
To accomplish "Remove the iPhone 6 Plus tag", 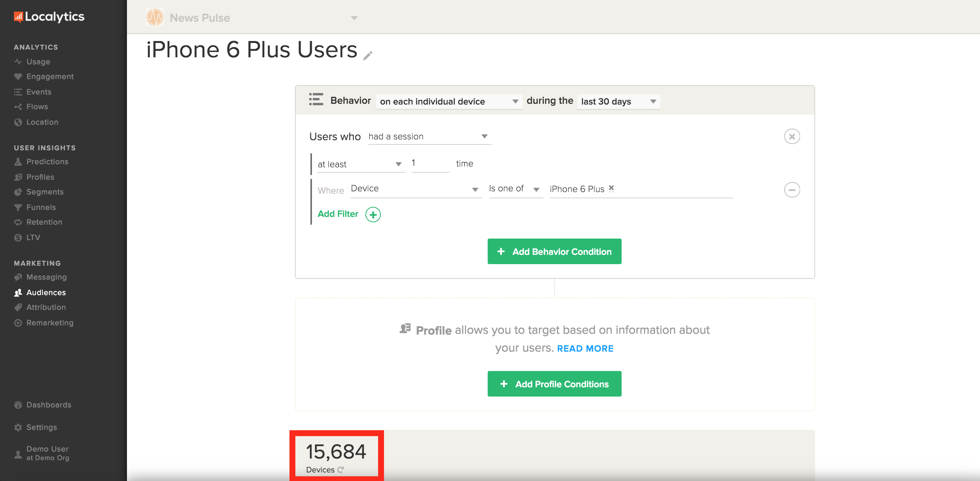I will click(611, 188).
